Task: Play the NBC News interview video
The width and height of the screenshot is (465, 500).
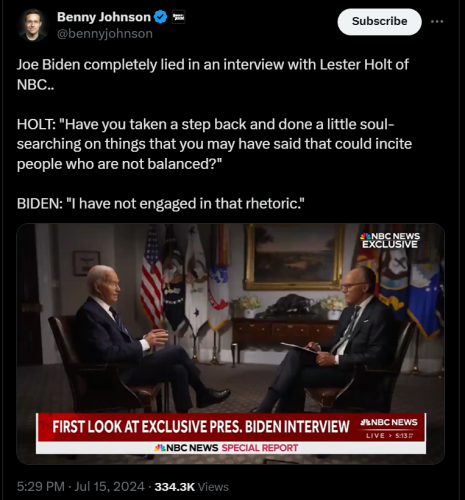Action: pyautogui.click(x=230, y=344)
